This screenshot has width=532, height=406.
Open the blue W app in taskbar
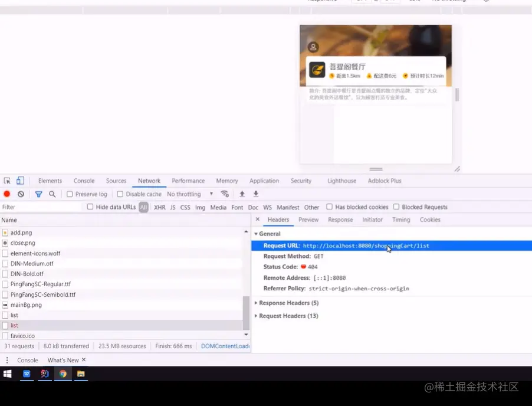point(27,374)
